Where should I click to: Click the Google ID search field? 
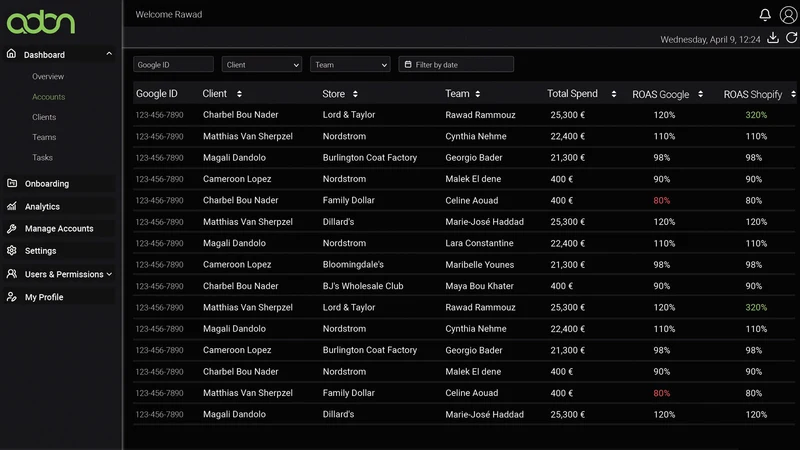click(x=173, y=65)
